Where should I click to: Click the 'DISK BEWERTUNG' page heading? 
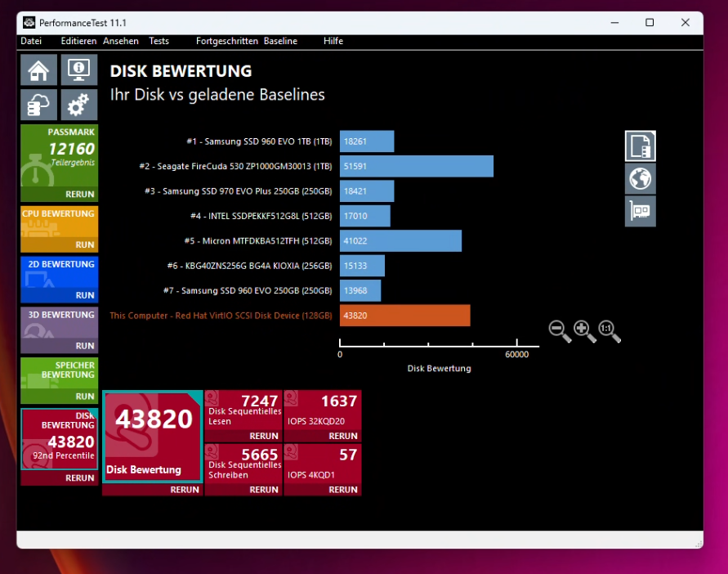click(181, 71)
